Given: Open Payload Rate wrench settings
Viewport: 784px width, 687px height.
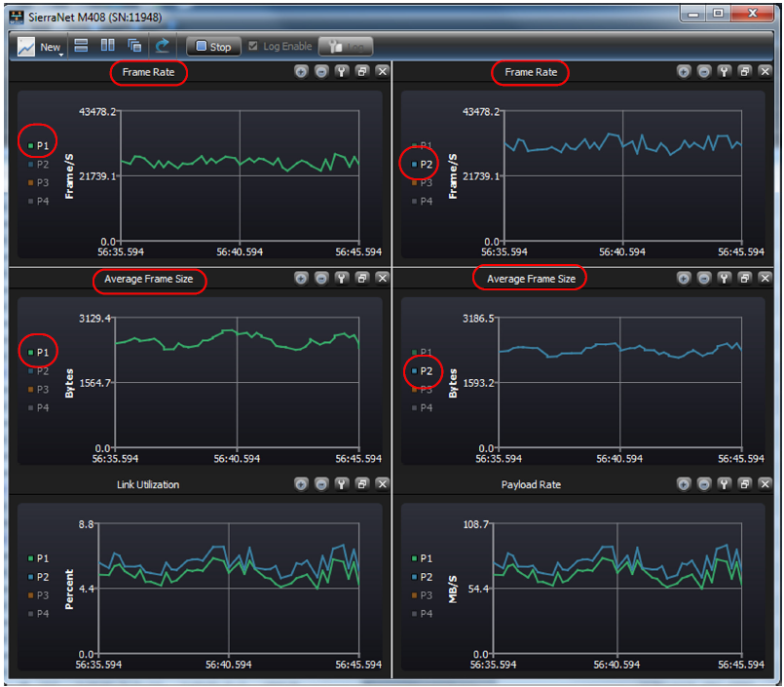Looking at the screenshot, I should [724, 484].
